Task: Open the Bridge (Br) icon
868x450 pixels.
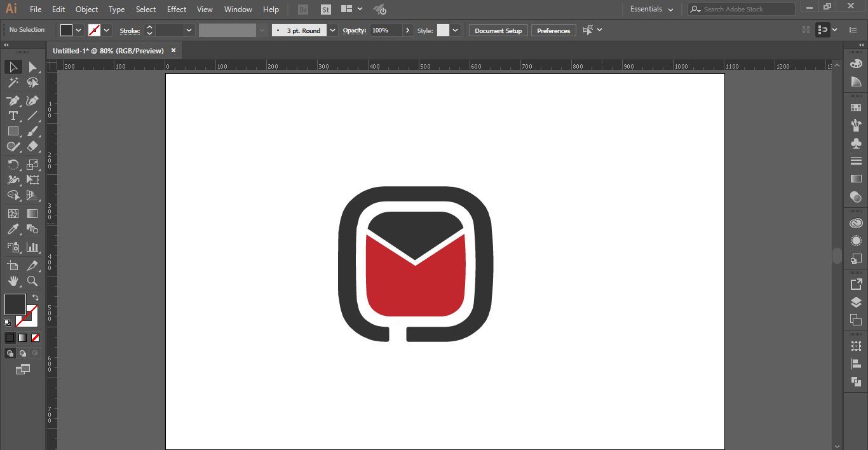Action: tap(304, 10)
